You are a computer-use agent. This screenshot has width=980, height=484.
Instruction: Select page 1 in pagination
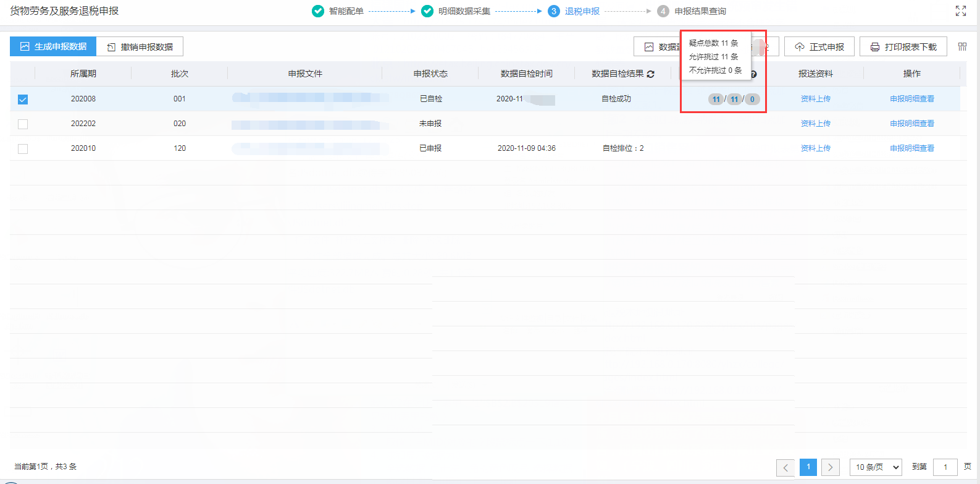coord(808,467)
